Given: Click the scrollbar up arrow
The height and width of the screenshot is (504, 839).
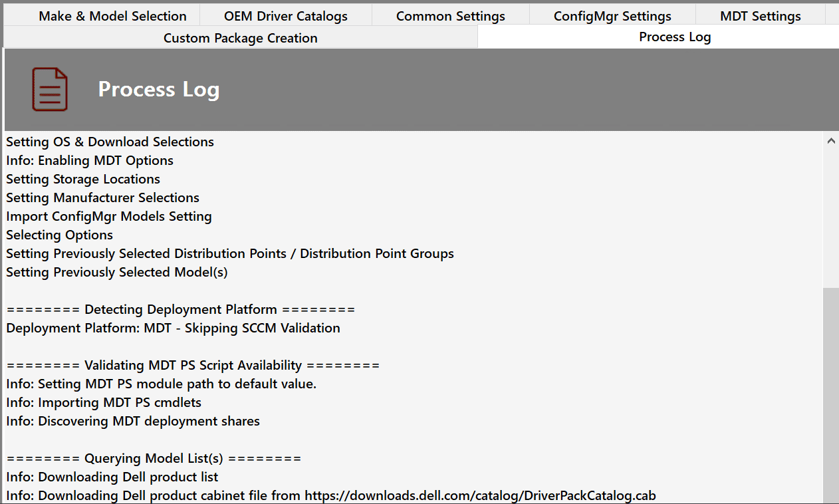Looking at the screenshot, I should point(830,141).
